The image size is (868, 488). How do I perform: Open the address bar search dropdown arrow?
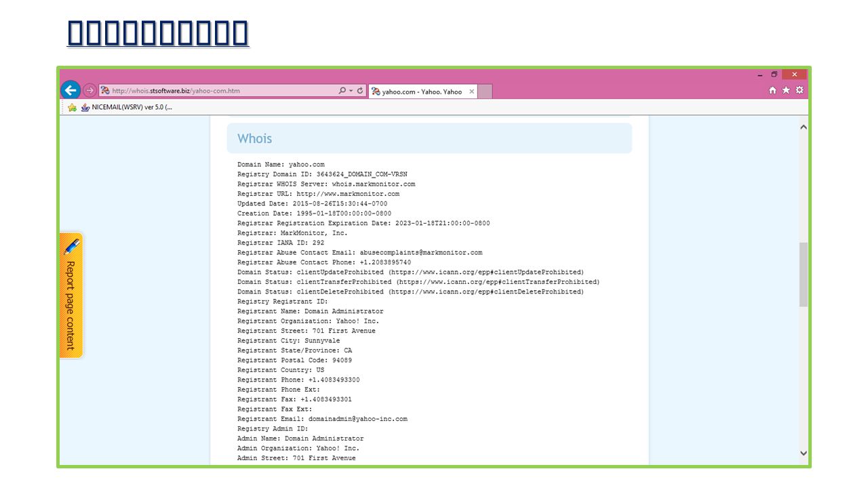(x=351, y=91)
